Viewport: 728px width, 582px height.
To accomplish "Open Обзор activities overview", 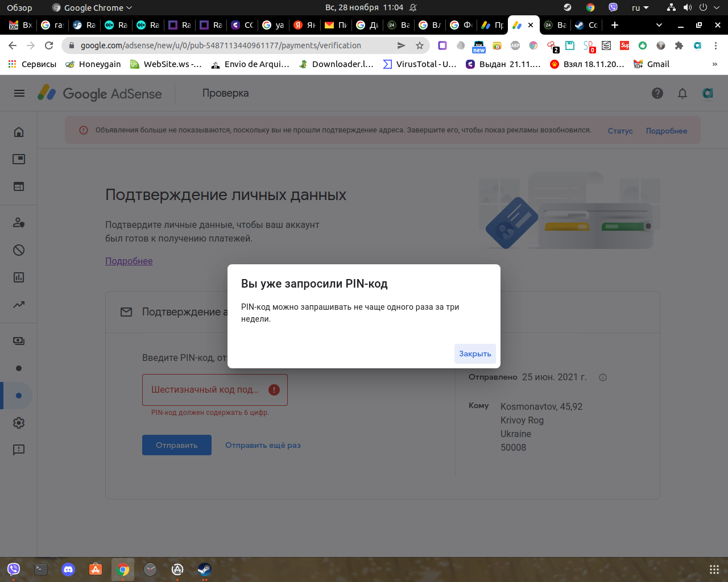I will pos(19,7).
